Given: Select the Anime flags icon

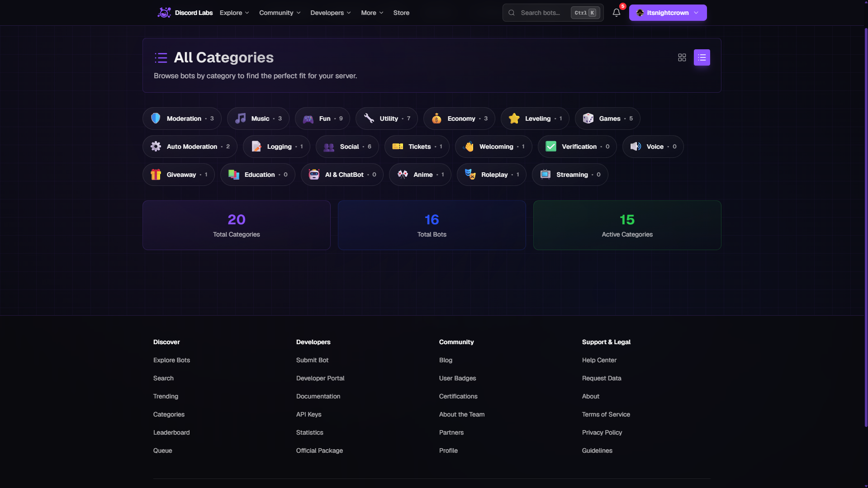Looking at the screenshot, I should pyautogui.click(x=403, y=175).
